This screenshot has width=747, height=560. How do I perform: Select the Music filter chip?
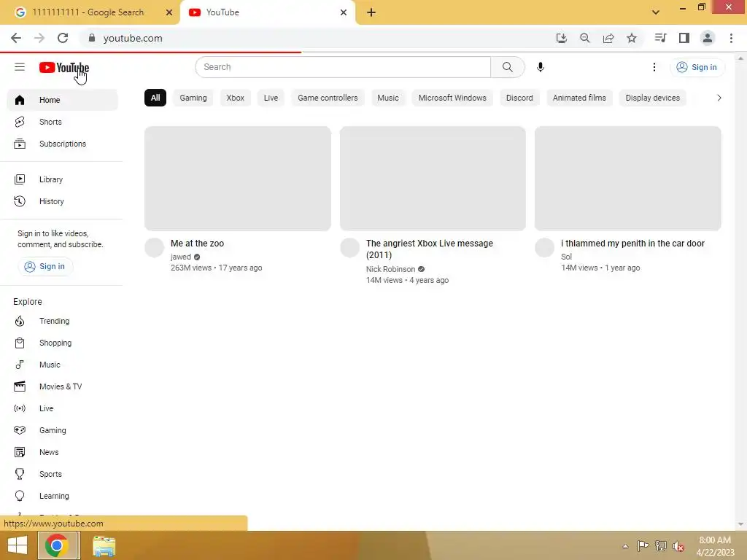click(x=388, y=98)
